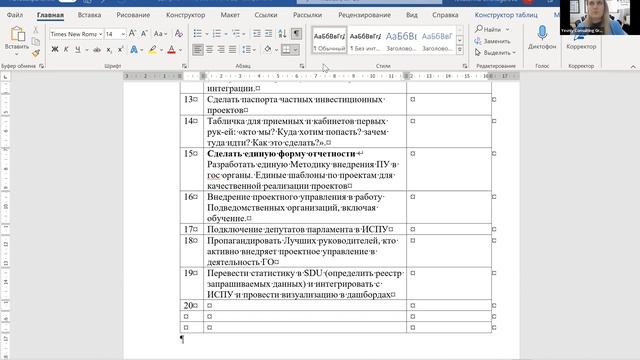Image resolution: width=640 pixels, height=360 pixels.
Task: Open Paste options arrow under Вставить
Action: [17, 55]
